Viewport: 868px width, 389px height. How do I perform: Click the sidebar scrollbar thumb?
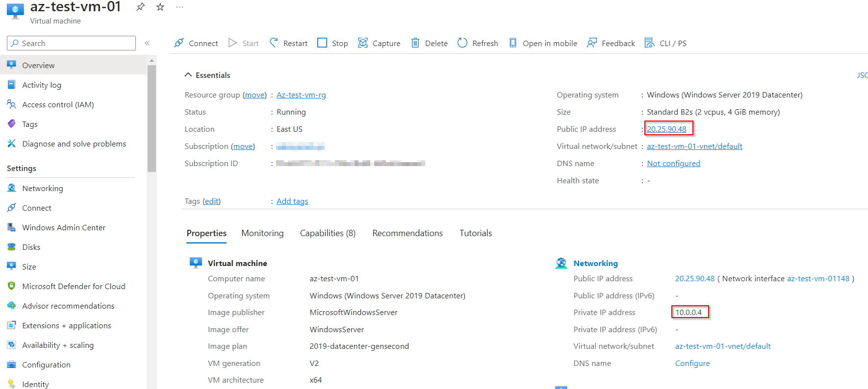pos(152,119)
